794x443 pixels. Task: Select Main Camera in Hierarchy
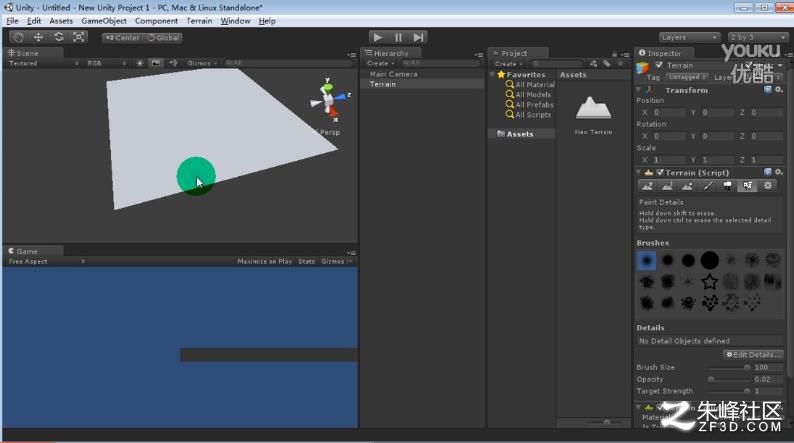(393, 74)
